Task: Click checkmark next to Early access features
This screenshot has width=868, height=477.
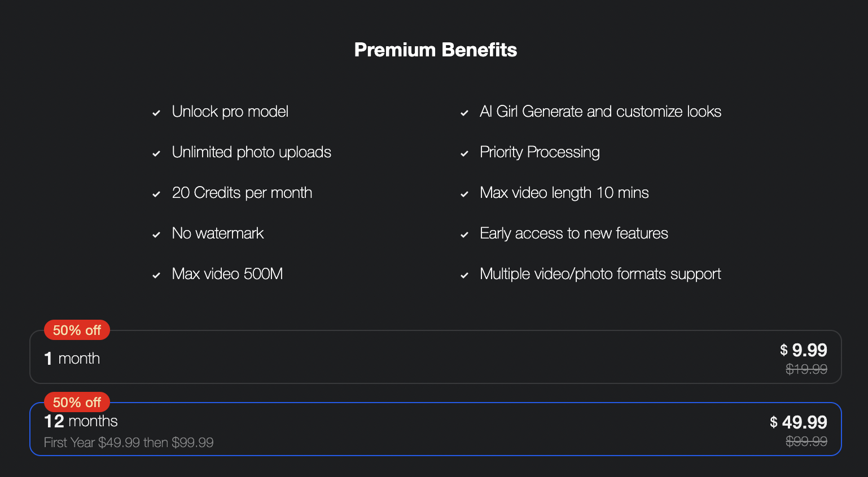Action: click(x=464, y=235)
